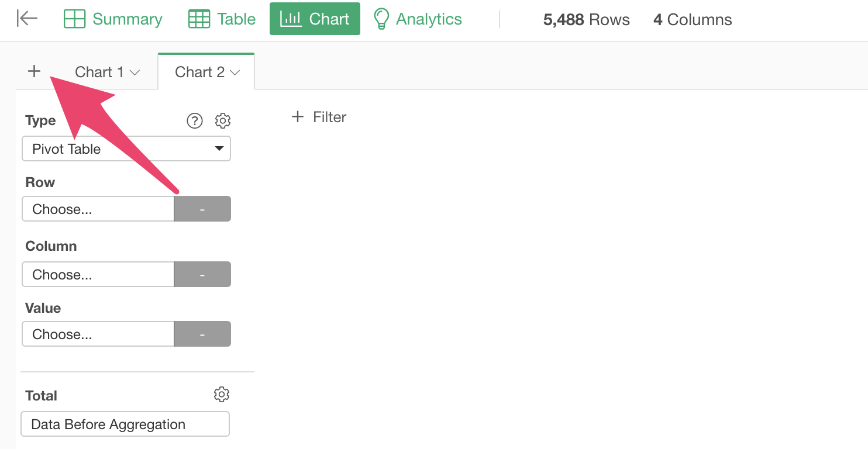Click the collapse sidebar arrow icon
This screenshot has height=449, width=868.
[x=27, y=19]
